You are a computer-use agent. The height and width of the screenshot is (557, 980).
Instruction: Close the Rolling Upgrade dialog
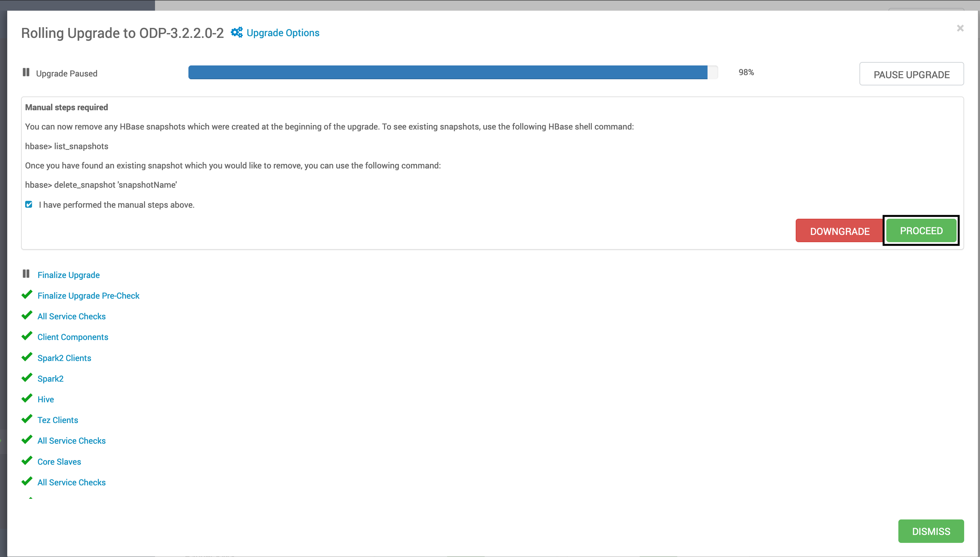click(960, 28)
